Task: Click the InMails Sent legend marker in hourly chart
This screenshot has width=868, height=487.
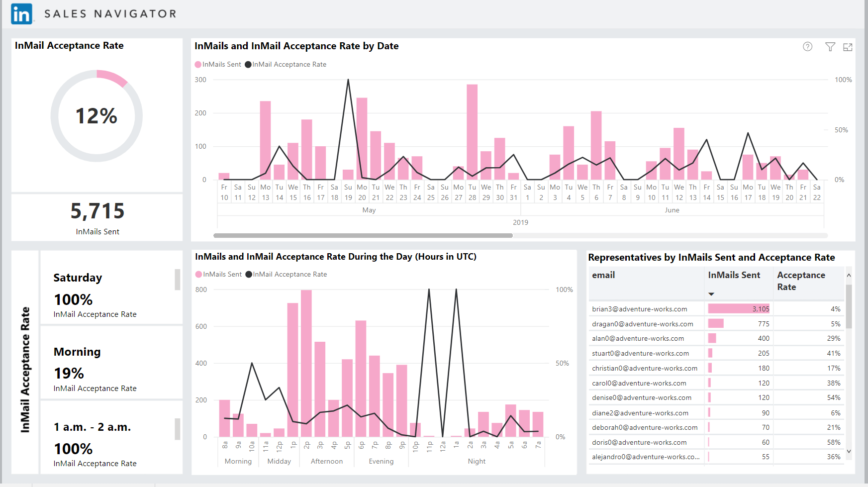Action: [x=199, y=275]
